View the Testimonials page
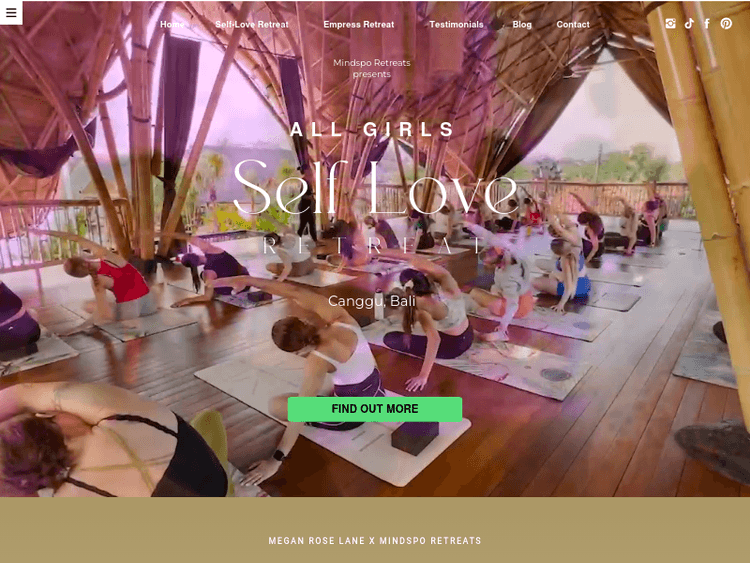This screenshot has height=563, width=750. coord(456,24)
